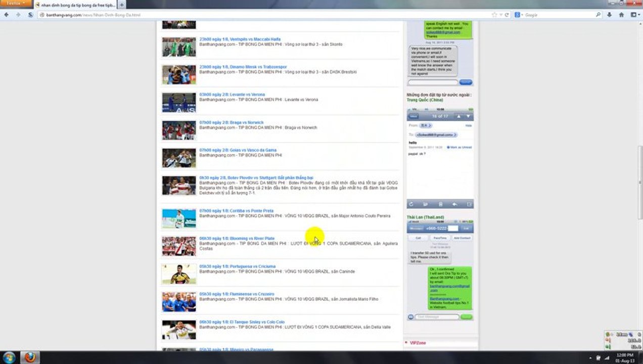Open a new tab with plus button
The height and width of the screenshot is (364, 643).
click(x=122, y=5)
